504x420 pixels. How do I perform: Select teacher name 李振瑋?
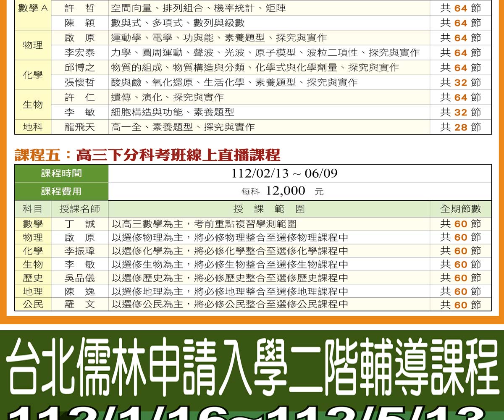click(80, 251)
